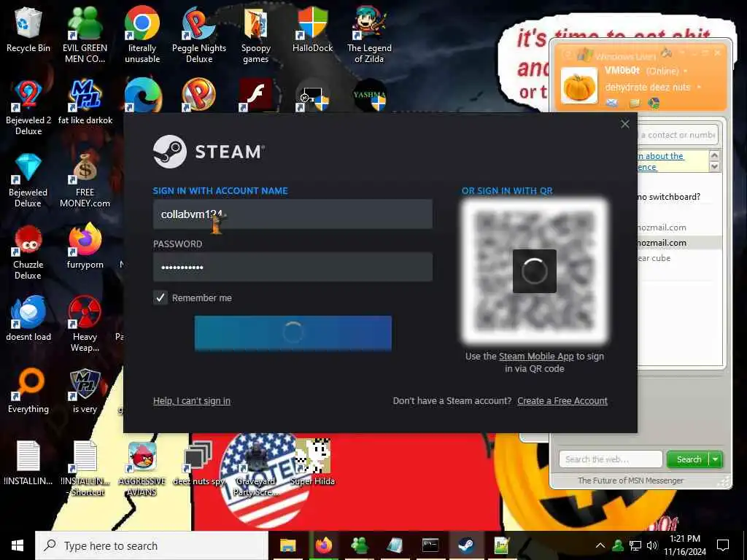This screenshot has width=747, height=560.
Task: Click The Future of MSN Messenger footer
Action: 630,481
